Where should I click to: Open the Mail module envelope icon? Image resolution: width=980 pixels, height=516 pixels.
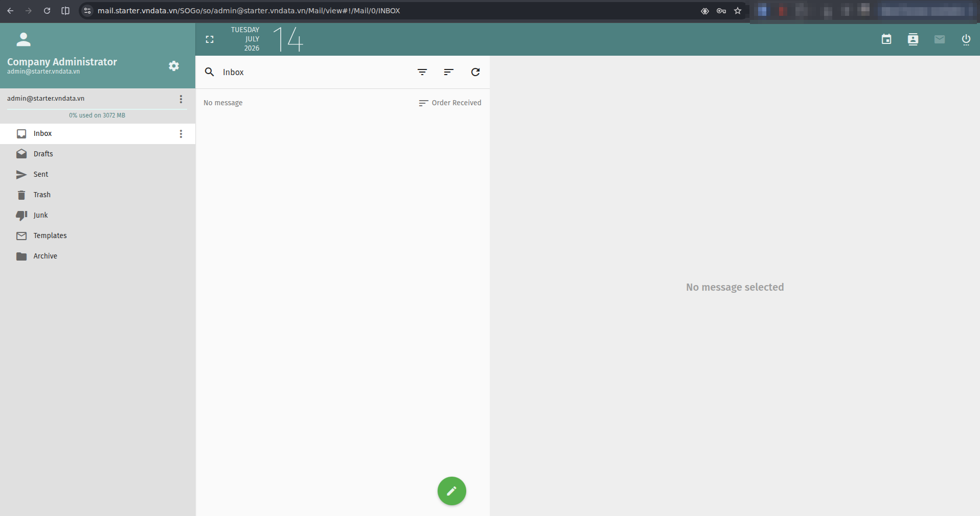[x=940, y=39]
